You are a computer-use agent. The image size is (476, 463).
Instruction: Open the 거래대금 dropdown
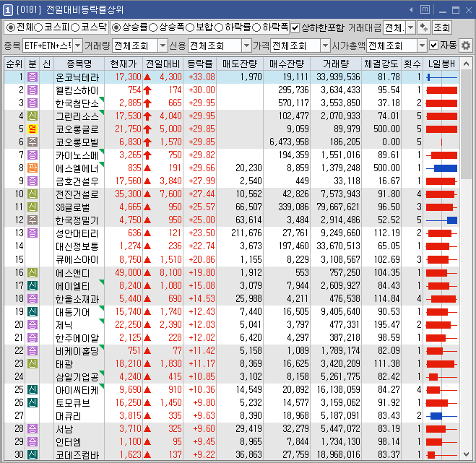(x=410, y=28)
